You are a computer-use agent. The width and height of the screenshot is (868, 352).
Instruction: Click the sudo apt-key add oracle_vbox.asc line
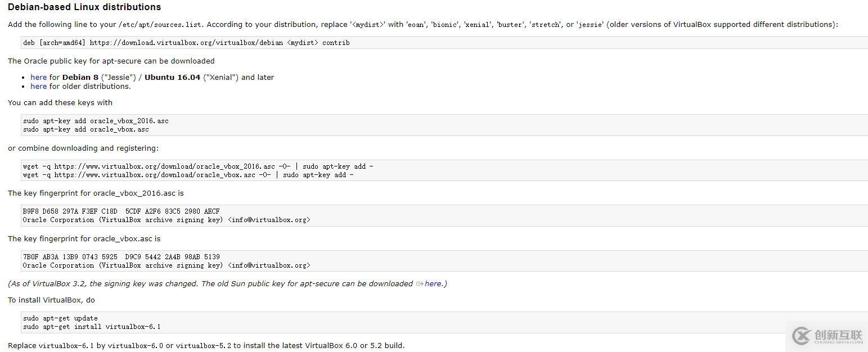point(86,129)
